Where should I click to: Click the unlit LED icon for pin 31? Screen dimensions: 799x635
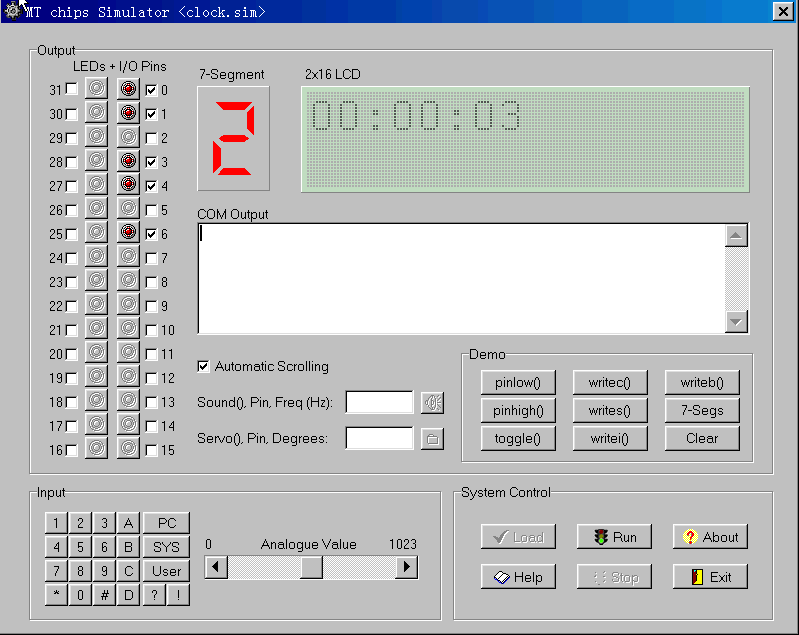(96, 89)
